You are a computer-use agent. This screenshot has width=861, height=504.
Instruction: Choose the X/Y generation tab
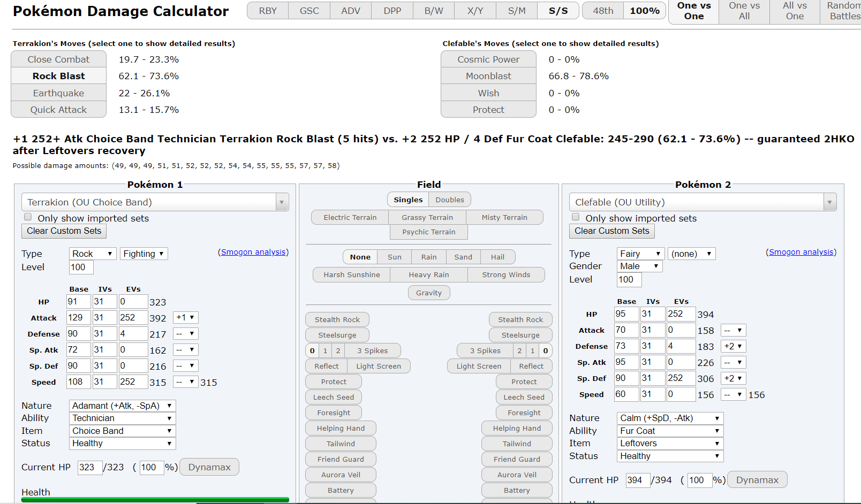475,11
